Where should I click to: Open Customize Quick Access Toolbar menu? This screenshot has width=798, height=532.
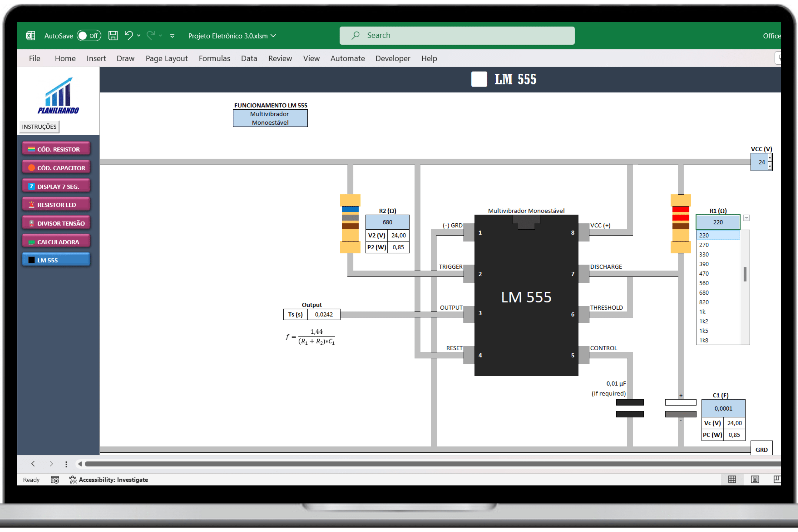click(172, 36)
